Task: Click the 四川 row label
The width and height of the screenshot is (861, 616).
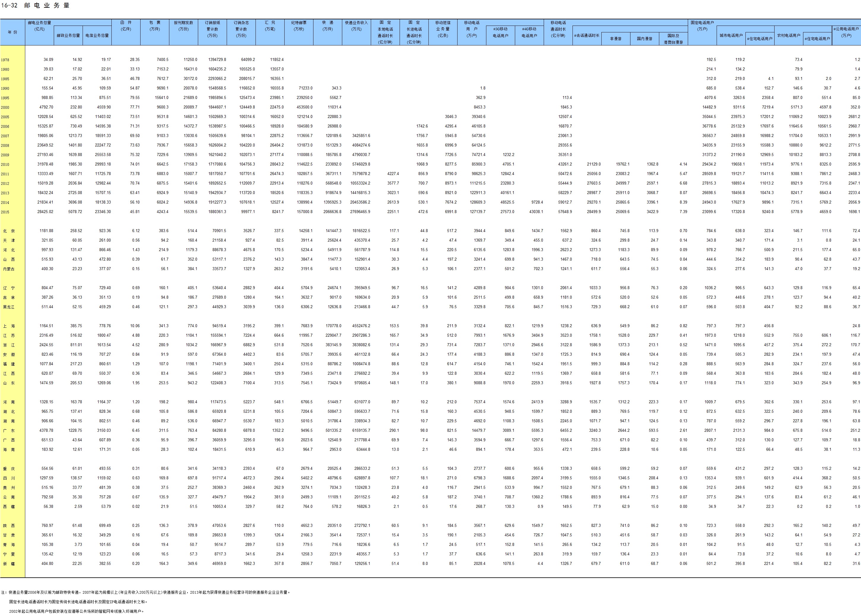Action: point(9,478)
